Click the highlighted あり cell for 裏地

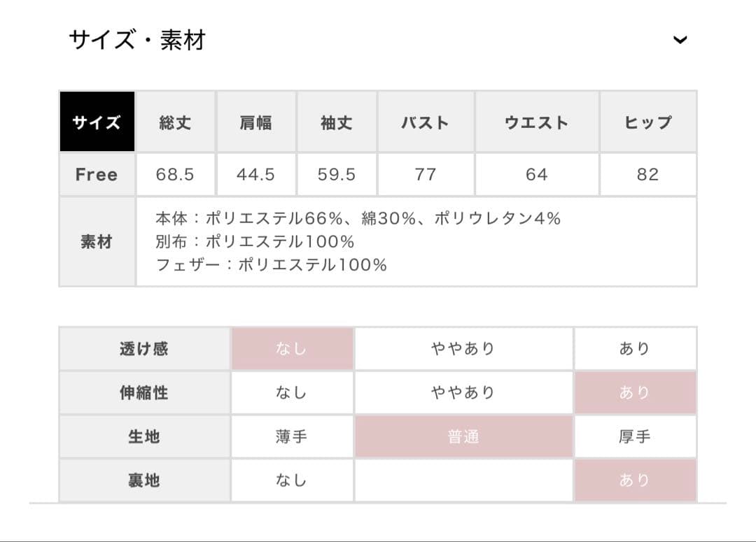tap(635, 480)
